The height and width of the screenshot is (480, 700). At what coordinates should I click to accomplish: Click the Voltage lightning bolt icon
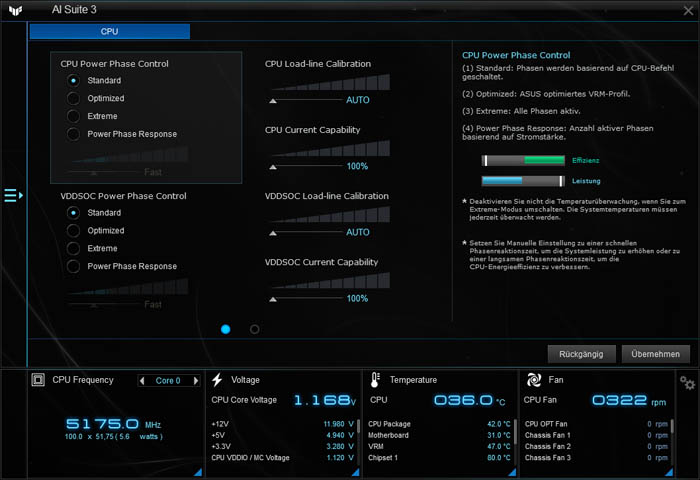point(217,380)
